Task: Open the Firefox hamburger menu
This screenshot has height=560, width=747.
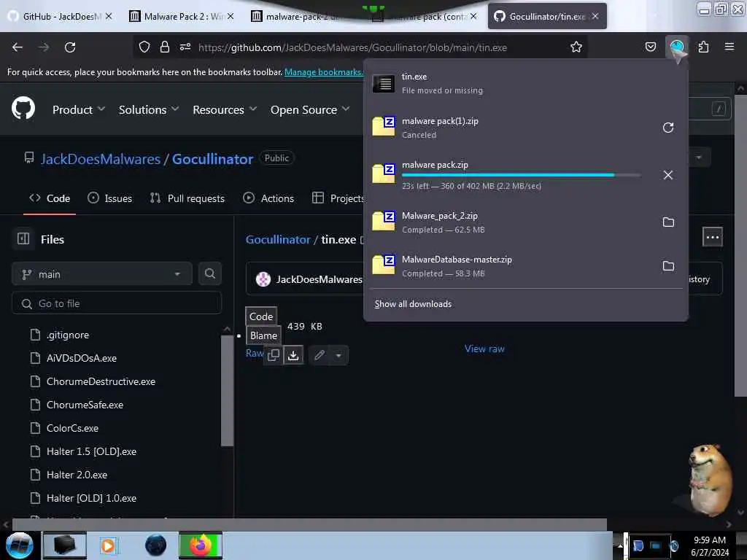Action: [x=729, y=47]
